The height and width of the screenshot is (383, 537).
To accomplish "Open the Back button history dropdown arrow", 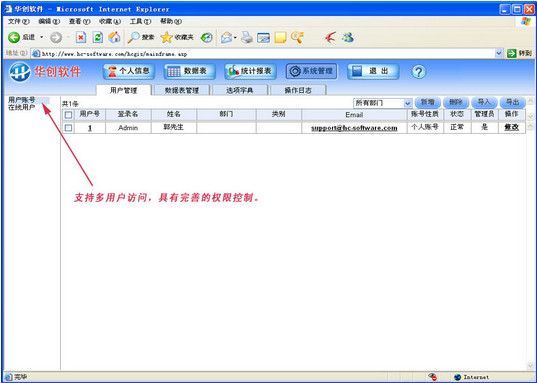I will [42, 37].
